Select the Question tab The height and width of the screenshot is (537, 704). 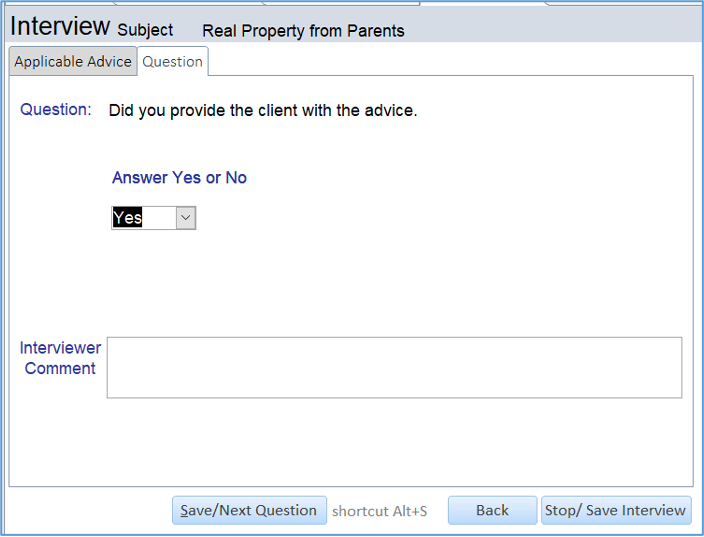click(x=172, y=61)
